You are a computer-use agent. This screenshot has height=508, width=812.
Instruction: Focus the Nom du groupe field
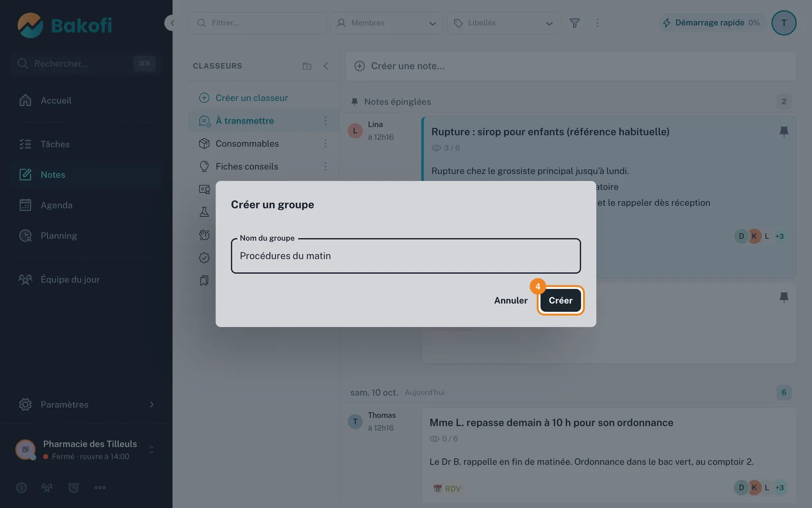405,256
